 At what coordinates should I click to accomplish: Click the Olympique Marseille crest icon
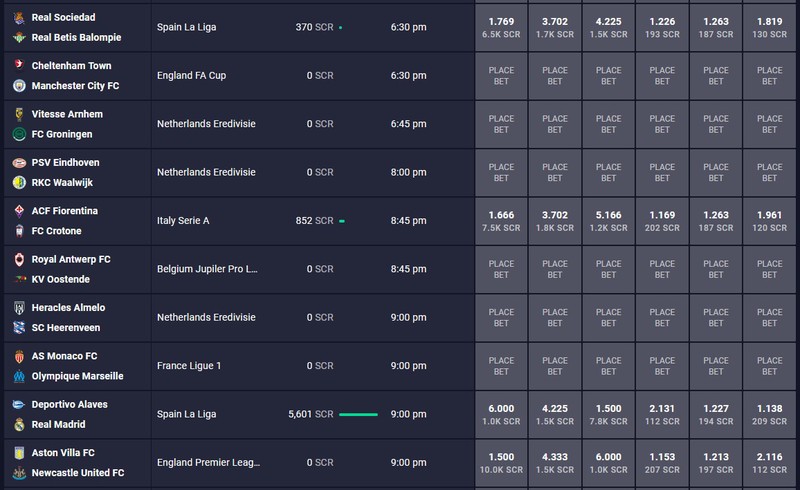[19, 376]
